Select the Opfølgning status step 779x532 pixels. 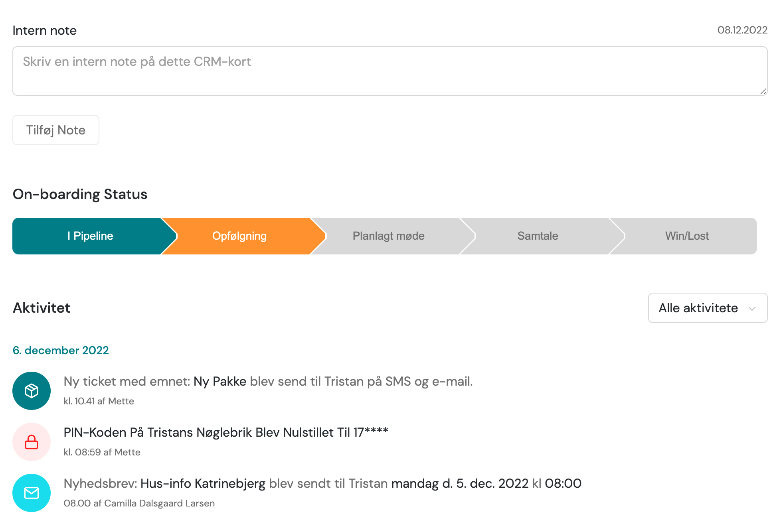239,236
